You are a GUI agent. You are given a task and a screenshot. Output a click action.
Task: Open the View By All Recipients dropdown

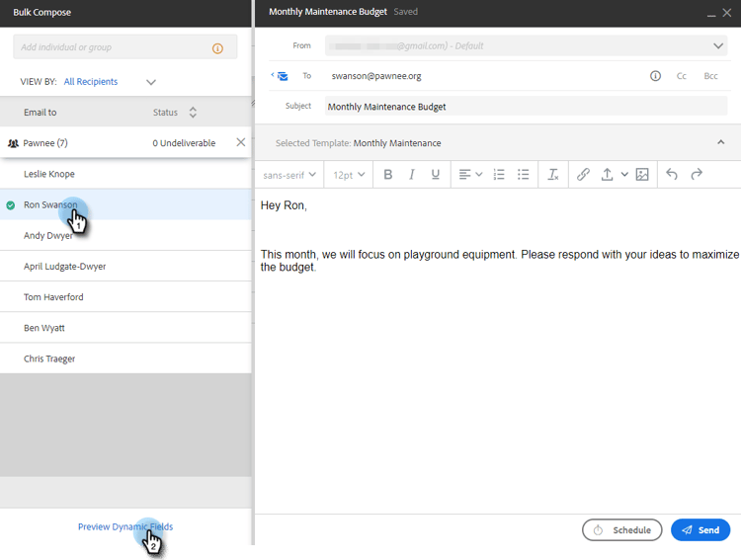[x=151, y=82]
